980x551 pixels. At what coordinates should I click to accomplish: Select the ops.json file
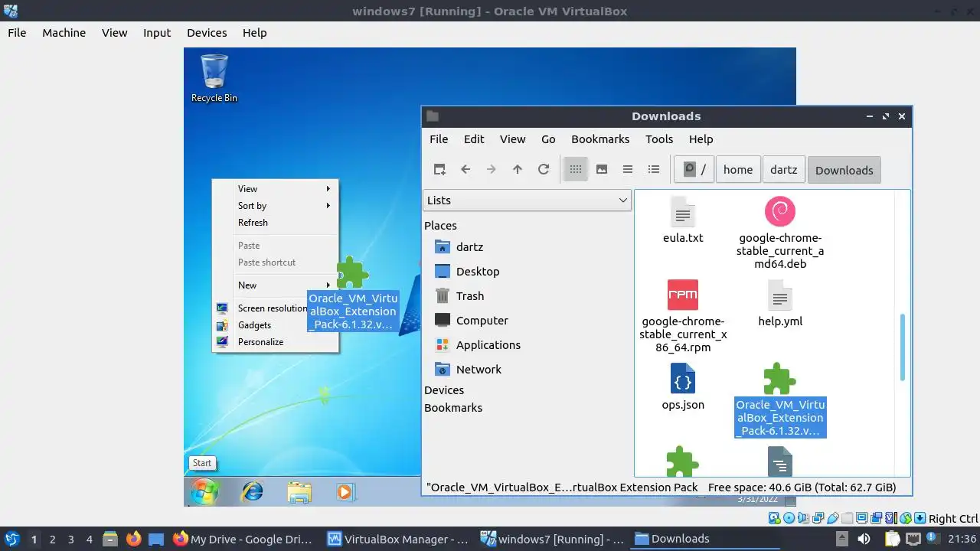pos(683,386)
